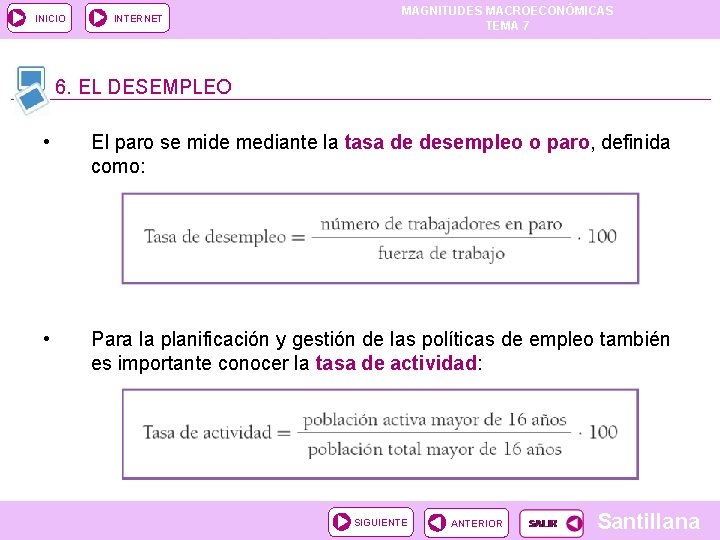This screenshot has height=540, width=720.
Task: Click the blue squares section icon
Action: point(31,90)
